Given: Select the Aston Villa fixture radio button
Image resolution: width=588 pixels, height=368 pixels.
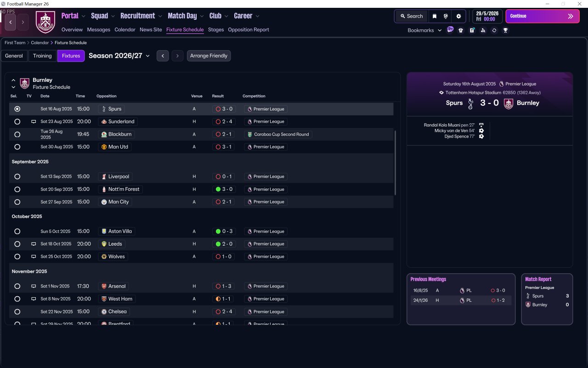Looking at the screenshot, I should tap(17, 231).
